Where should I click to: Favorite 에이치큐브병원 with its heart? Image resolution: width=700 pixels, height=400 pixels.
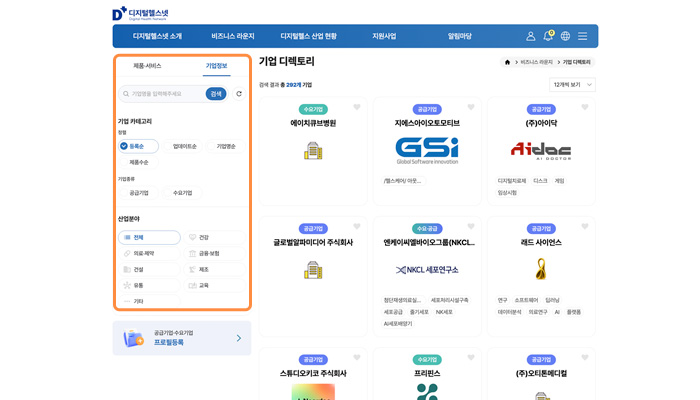click(x=357, y=107)
